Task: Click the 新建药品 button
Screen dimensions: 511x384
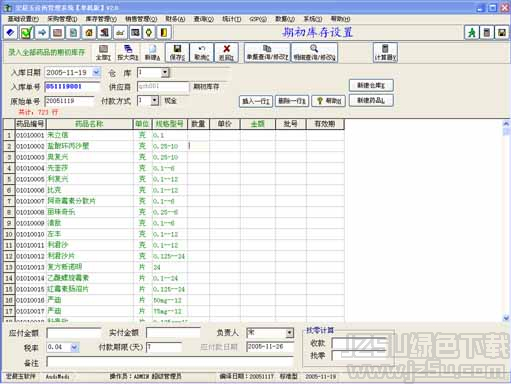Action: click(371, 100)
